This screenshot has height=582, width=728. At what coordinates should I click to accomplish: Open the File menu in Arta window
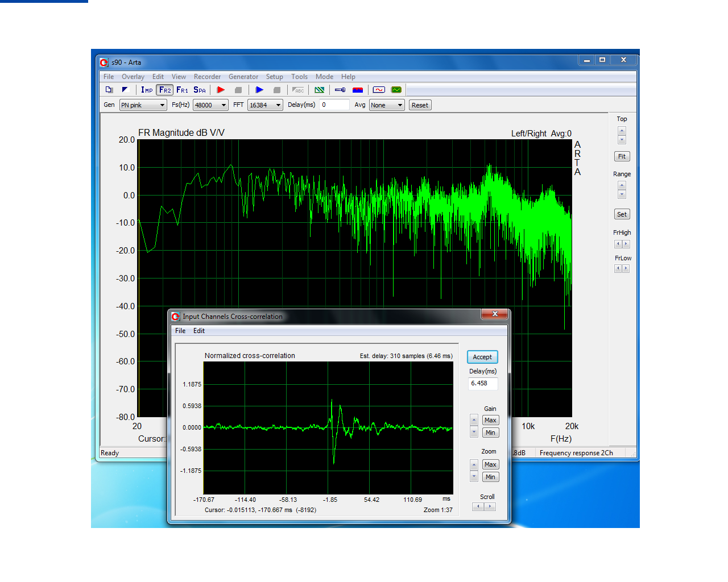[x=109, y=77]
